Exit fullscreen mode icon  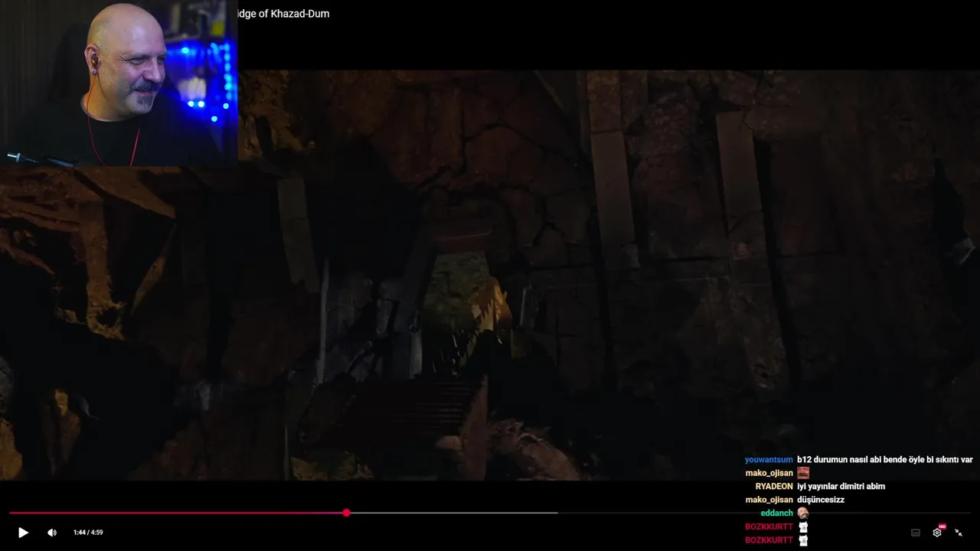[959, 533]
